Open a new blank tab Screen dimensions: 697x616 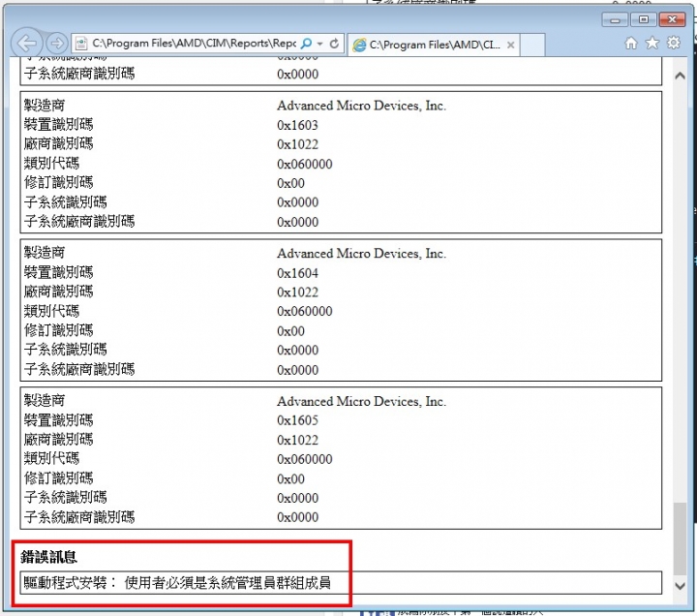coord(532,45)
